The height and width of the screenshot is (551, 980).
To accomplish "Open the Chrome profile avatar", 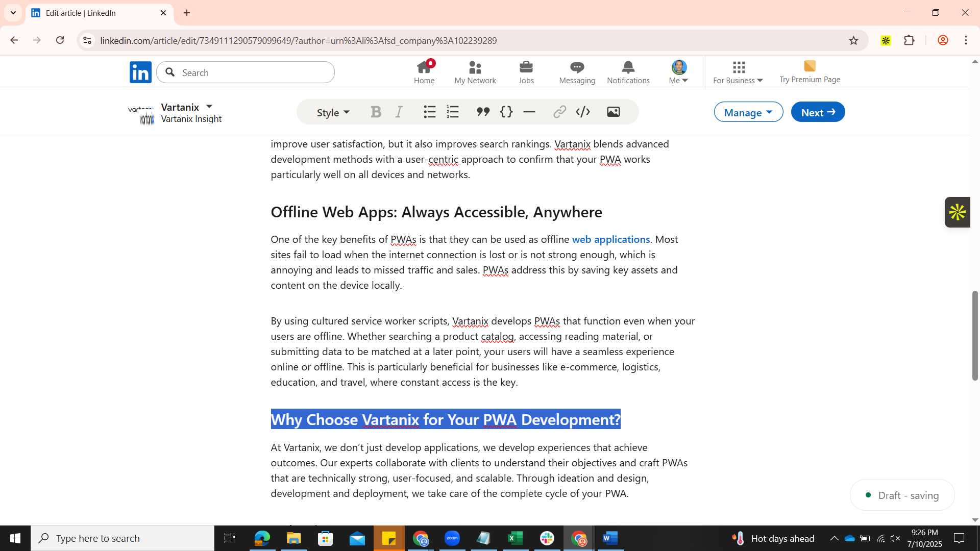I will coord(943,40).
